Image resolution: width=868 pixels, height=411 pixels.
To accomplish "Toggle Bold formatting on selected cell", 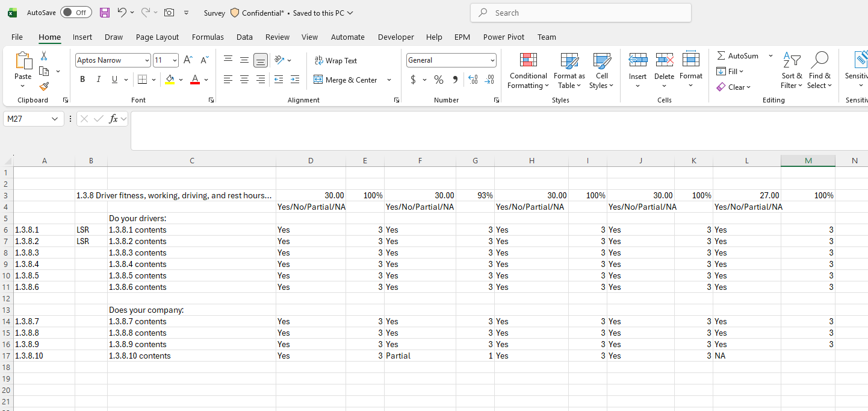I will pyautogui.click(x=82, y=79).
